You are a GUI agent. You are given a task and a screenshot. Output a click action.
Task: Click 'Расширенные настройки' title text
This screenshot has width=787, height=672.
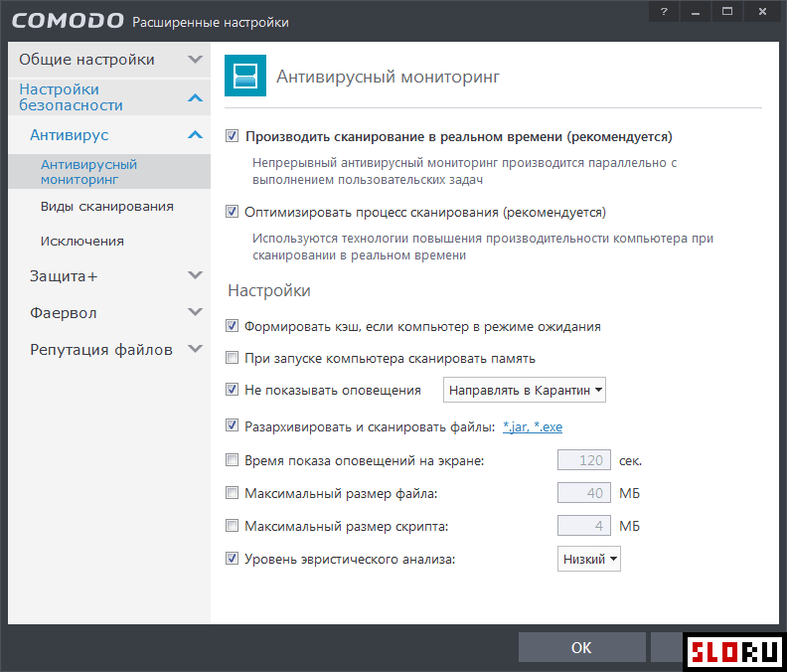coord(211,22)
